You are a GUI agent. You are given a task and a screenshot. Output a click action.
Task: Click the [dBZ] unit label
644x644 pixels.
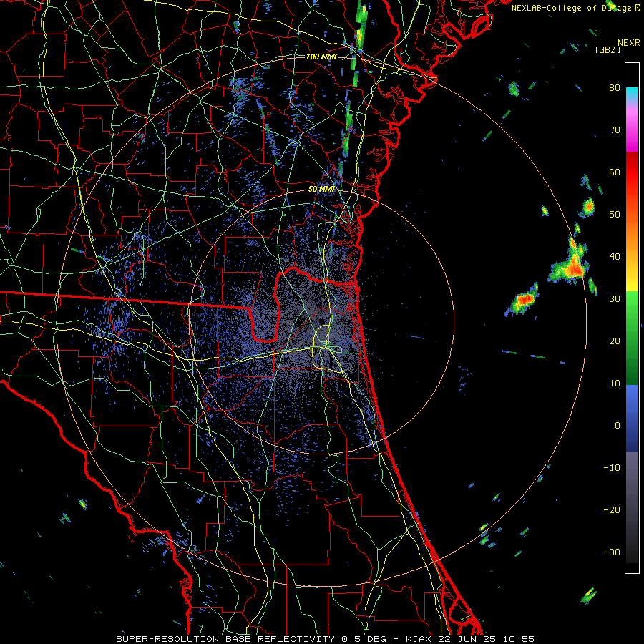click(x=608, y=49)
